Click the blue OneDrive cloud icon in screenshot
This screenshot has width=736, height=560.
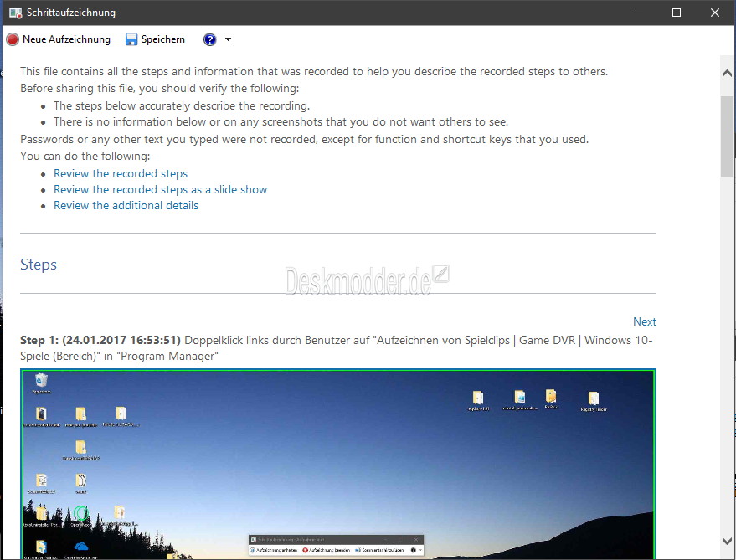pos(81,546)
